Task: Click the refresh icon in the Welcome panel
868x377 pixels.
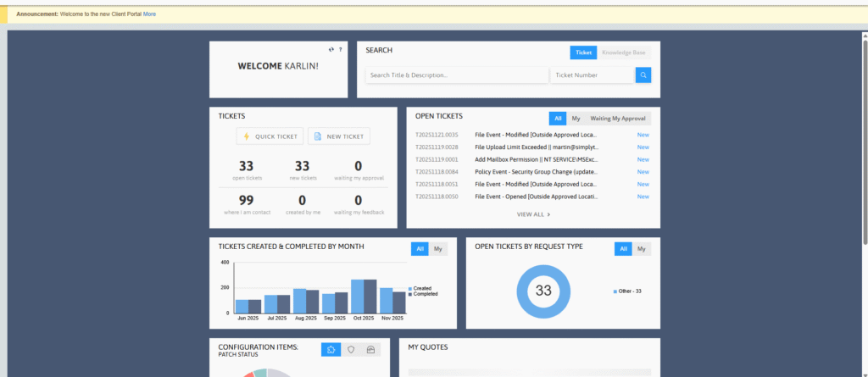Action: tap(331, 50)
